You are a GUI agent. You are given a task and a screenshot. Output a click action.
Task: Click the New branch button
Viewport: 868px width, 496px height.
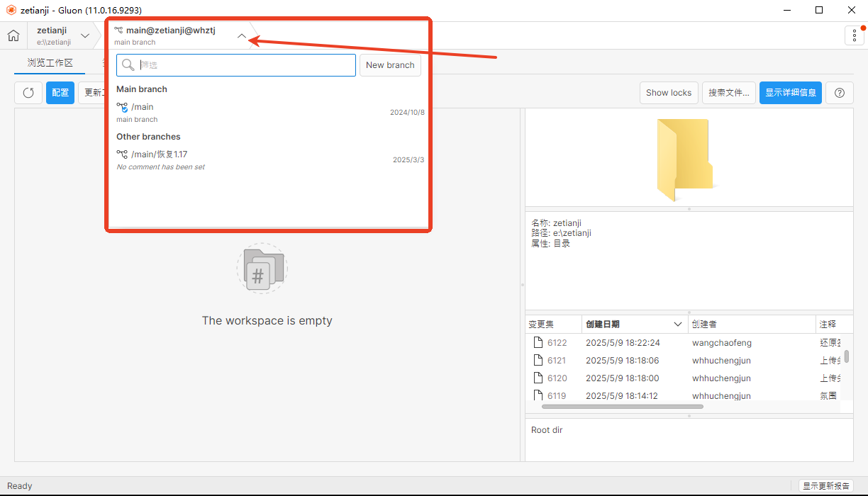[x=390, y=65]
